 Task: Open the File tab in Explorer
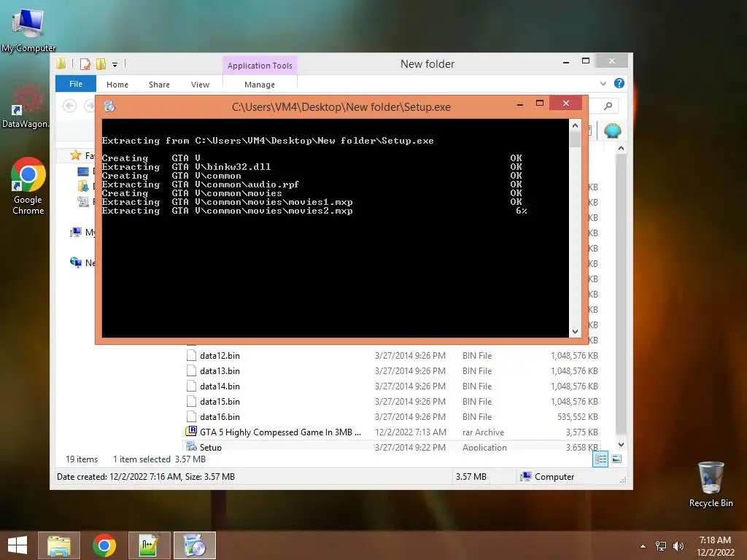(x=76, y=84)
